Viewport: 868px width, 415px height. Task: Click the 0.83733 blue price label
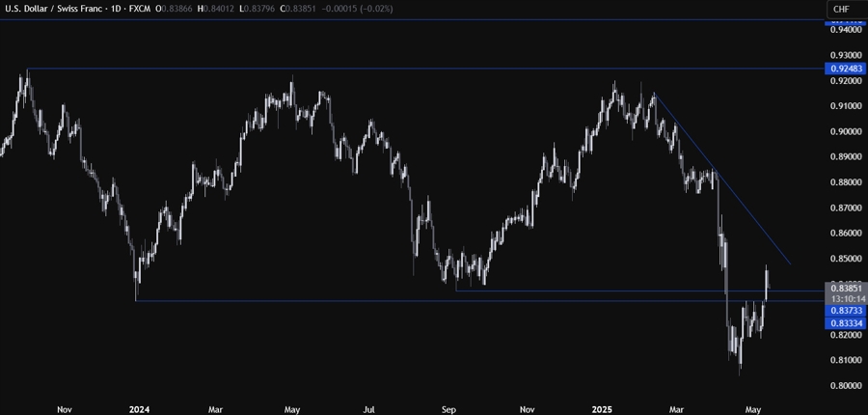pyautogui.click(x=845, y=313)
